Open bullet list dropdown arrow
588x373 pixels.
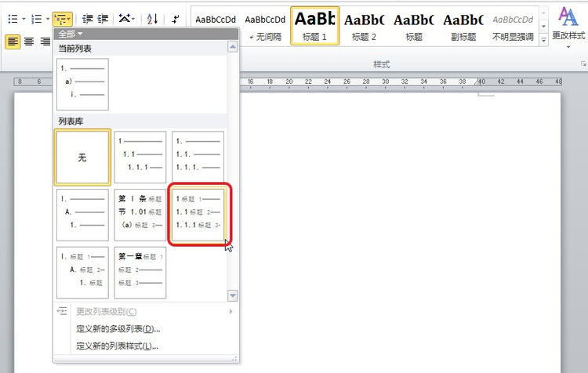pos(24,19)
